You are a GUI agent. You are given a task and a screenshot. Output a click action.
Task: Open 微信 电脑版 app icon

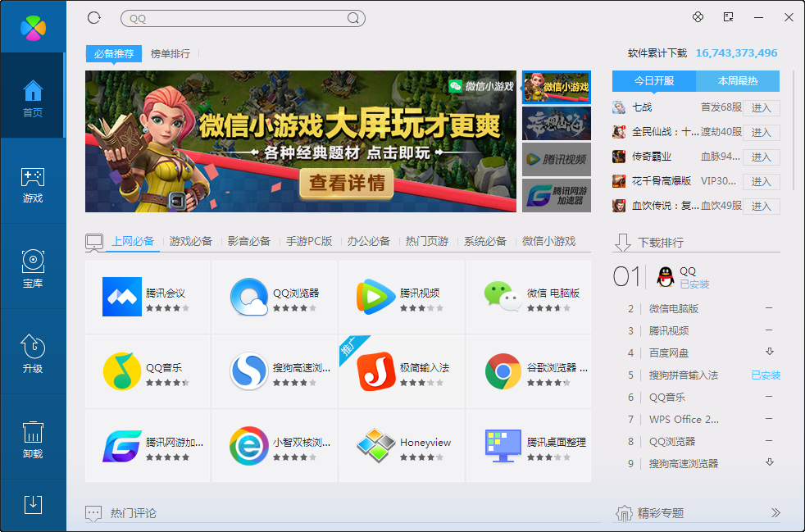click(x=503, y=296)
